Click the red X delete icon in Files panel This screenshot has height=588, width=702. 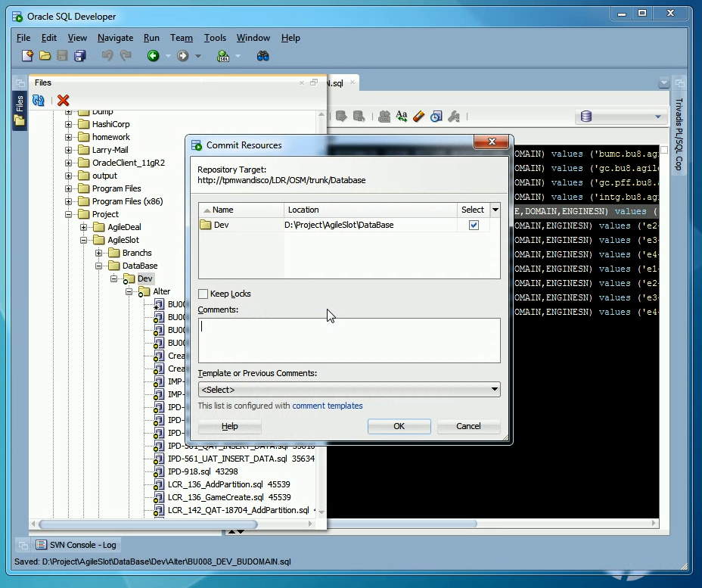pos(63,101)
